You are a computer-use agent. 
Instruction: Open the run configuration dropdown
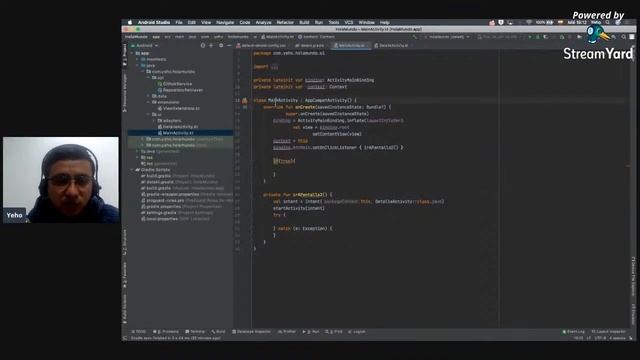pos(447,37)
